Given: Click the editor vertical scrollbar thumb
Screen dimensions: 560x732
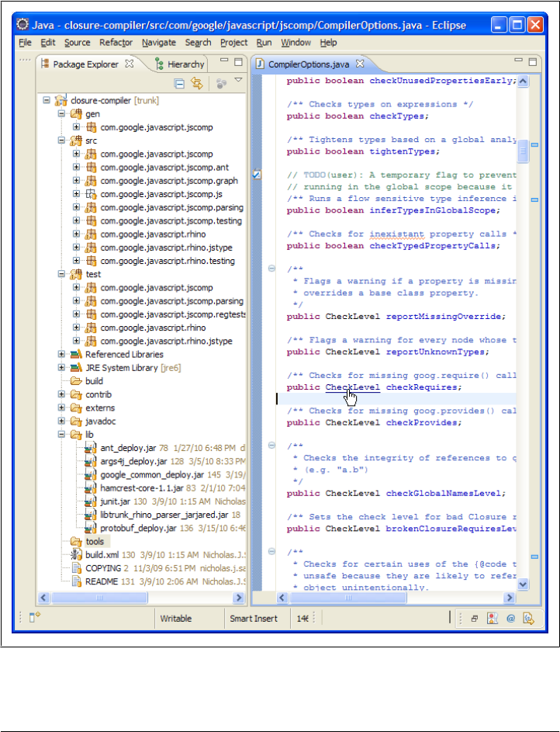Looking at the screenshot, I should click(523, 151).
